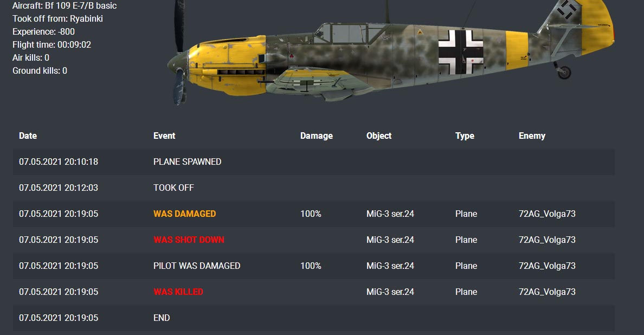Image resolution: width=644 pixels, height=335 pixels.
Task: Click the "Took off from: Ryabinki" text
Action: coord(57,18)
